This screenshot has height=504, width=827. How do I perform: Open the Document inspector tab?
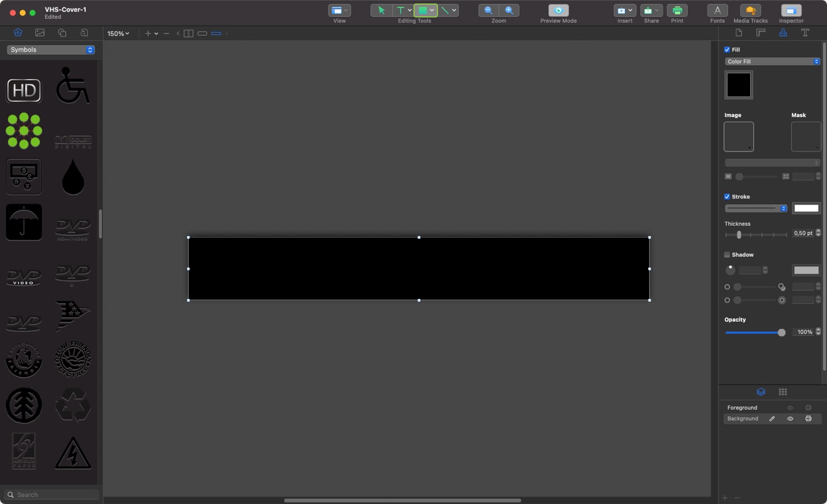[x=738, y=33]
